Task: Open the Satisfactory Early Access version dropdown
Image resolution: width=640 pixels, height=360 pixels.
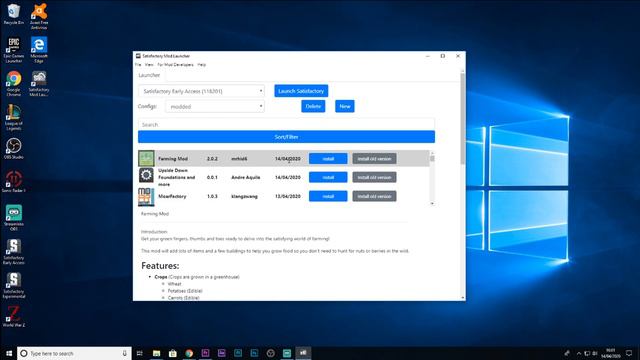Action: pyautogui.click(x=201, y=91)
